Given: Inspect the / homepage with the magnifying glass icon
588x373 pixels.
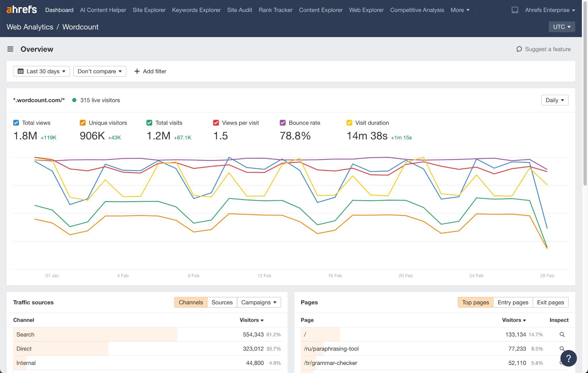Looking at the screenshot, I should pyautogui.click(x=562, y=334).
